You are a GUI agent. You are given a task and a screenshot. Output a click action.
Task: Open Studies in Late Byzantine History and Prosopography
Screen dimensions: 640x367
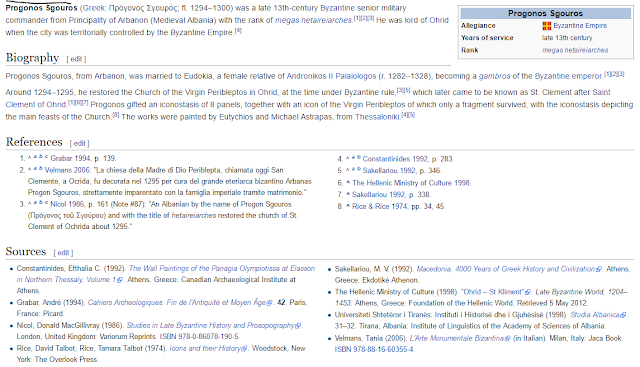[x=211, y=325]
